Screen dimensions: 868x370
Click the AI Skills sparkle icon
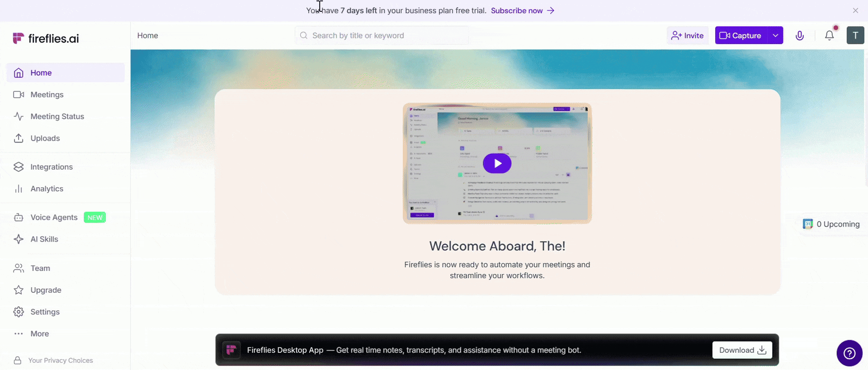click(x=19, y=239)
